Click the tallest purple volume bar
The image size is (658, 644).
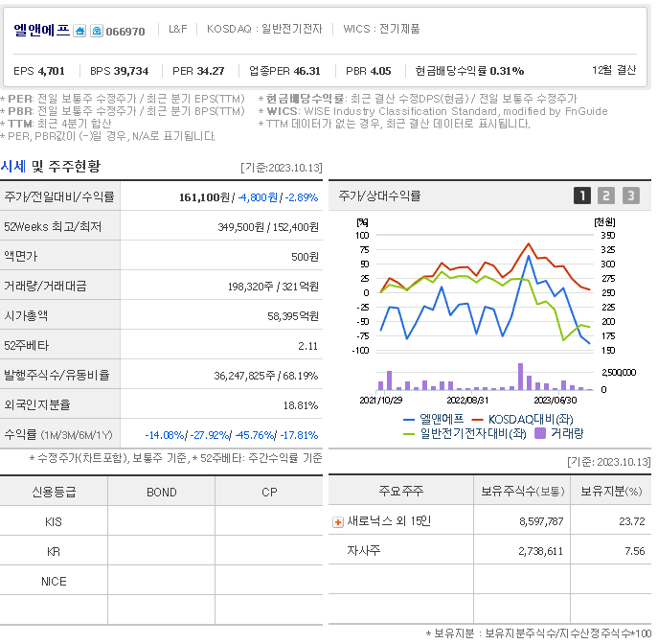pyautogui.click(x=520, y=377)
